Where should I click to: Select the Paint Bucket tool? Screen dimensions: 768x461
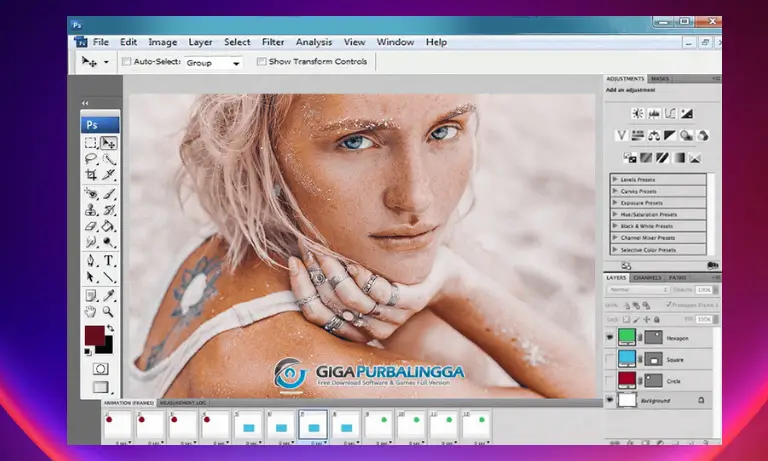click(108, 226)
